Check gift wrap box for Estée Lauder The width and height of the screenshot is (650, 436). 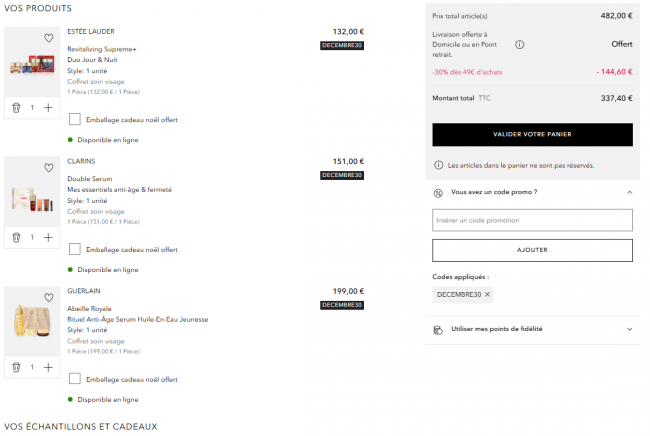click(75, 119)
